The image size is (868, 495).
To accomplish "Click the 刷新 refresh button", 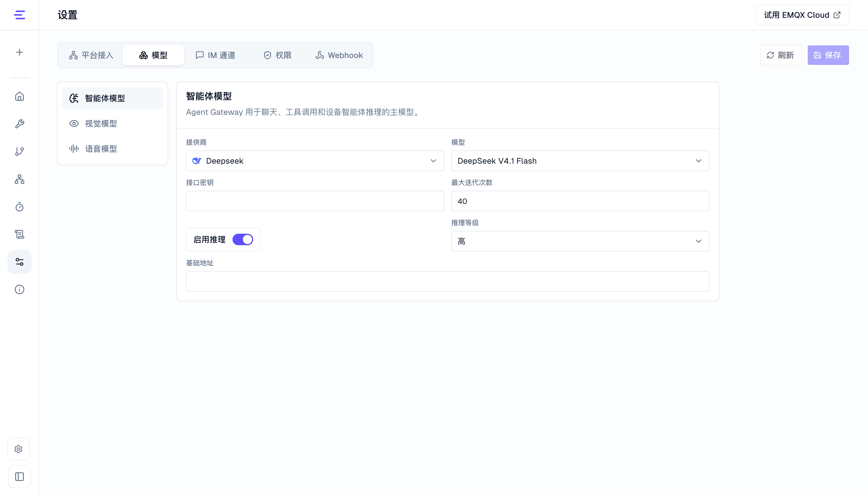I will point(781,55).
